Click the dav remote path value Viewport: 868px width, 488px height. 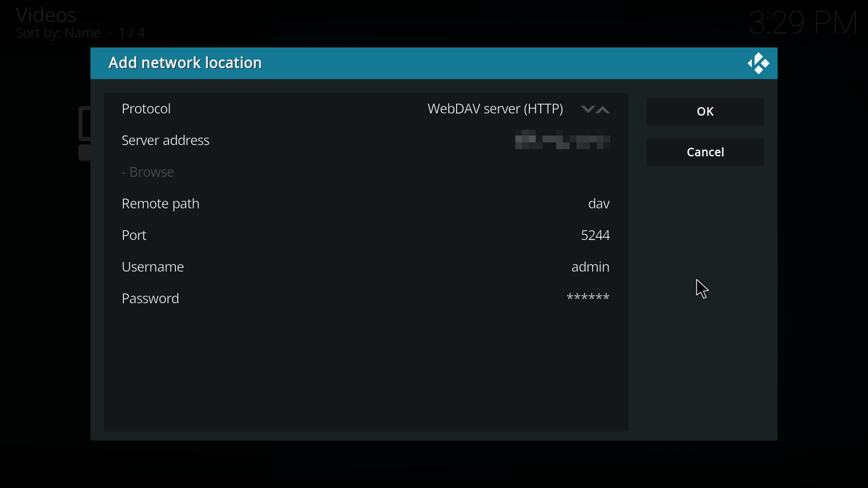click(x=599, y=204)
